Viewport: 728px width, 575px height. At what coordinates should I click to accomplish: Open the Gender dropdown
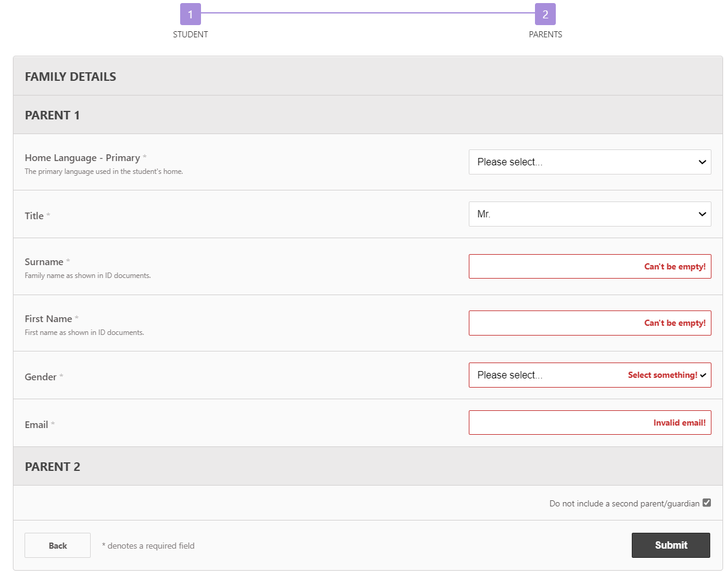tap(590, 375)
